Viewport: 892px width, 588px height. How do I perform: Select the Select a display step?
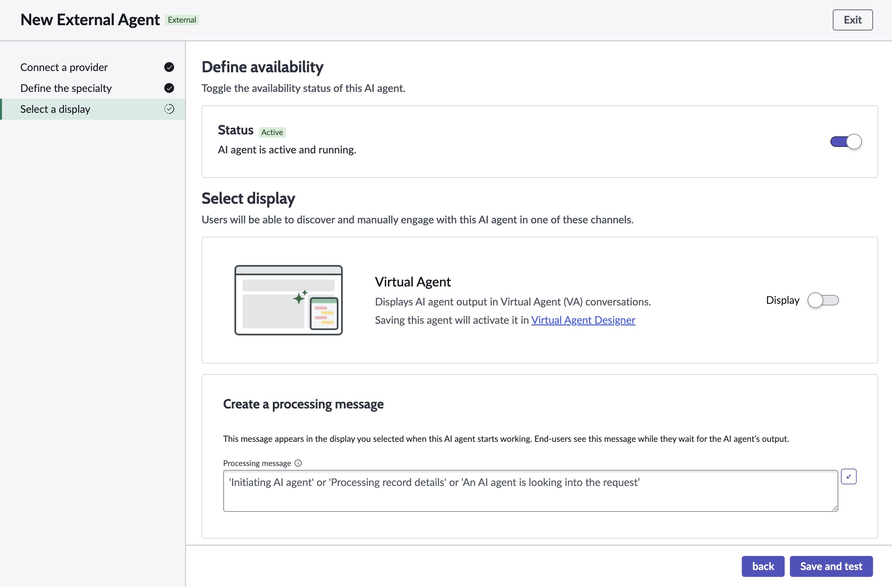93,109
